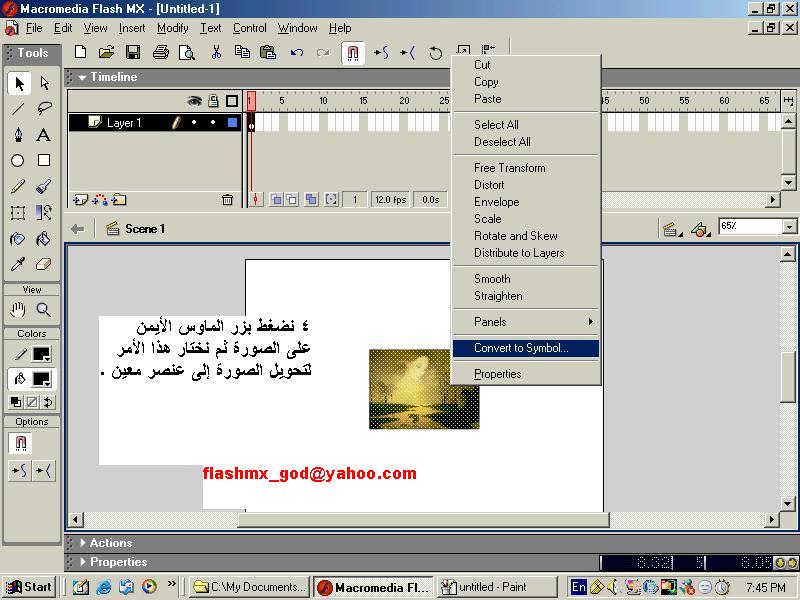Select the Rectangle tool
The image size is (800, 600).
[x=44, y=161]
